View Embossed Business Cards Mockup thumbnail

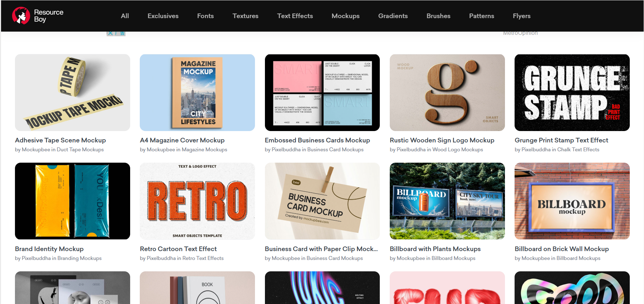point(322,93)
